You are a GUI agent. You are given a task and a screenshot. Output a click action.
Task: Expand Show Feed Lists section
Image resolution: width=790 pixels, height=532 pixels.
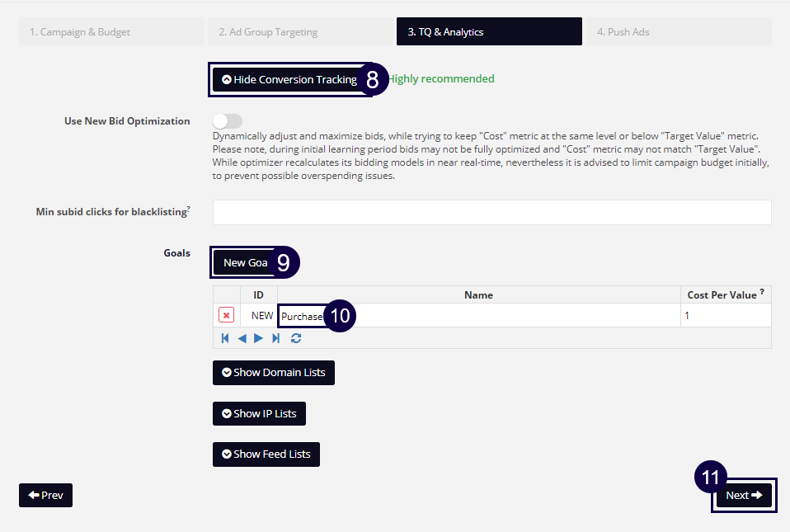click(x=266, y=454)
